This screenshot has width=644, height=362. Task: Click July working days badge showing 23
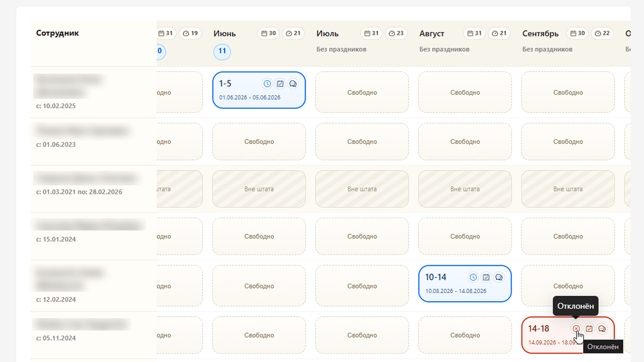396,33
